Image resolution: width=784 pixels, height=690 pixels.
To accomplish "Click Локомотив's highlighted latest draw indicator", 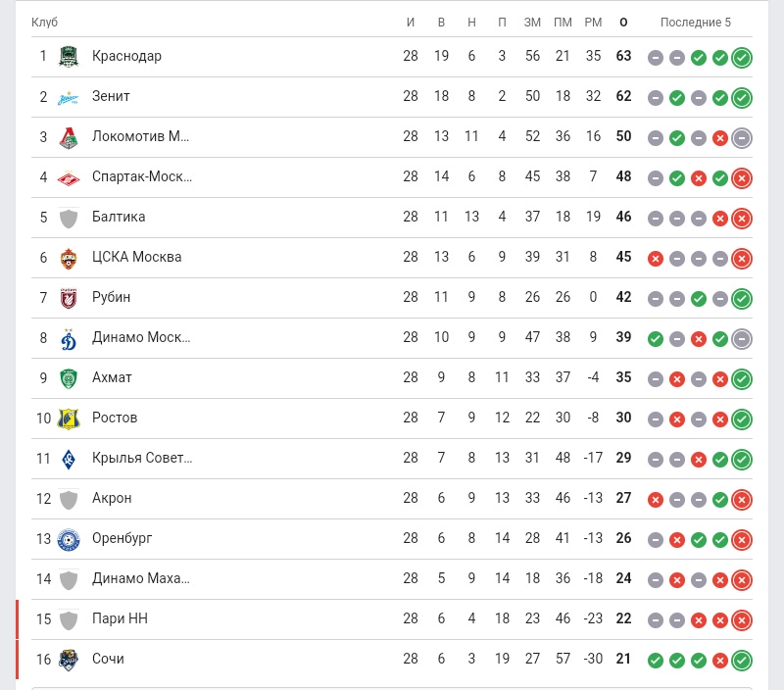I will (x=742, y=138).
